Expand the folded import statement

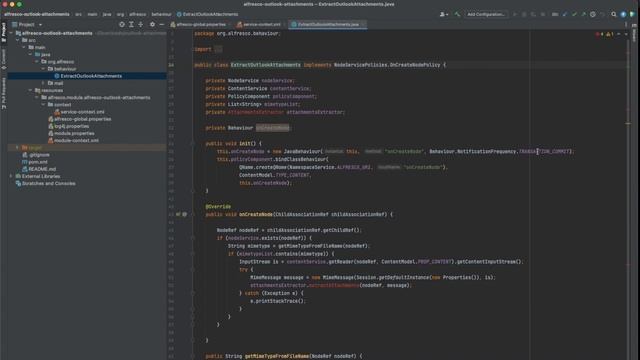218,49
